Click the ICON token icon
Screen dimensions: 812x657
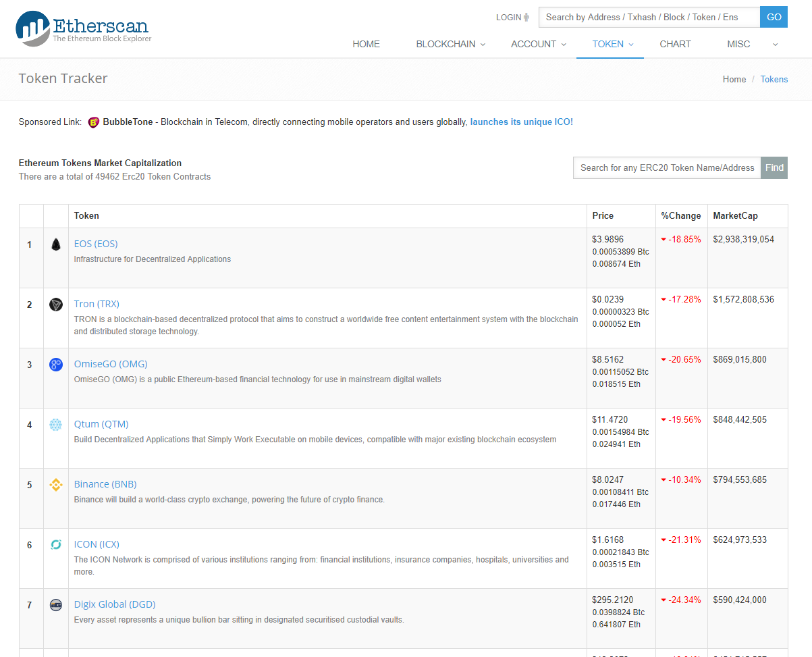coord(56,545)
